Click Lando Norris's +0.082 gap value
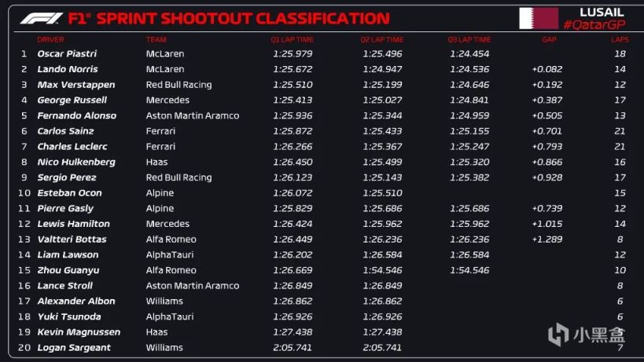The image size is (644, 362). tap(546, 69)
